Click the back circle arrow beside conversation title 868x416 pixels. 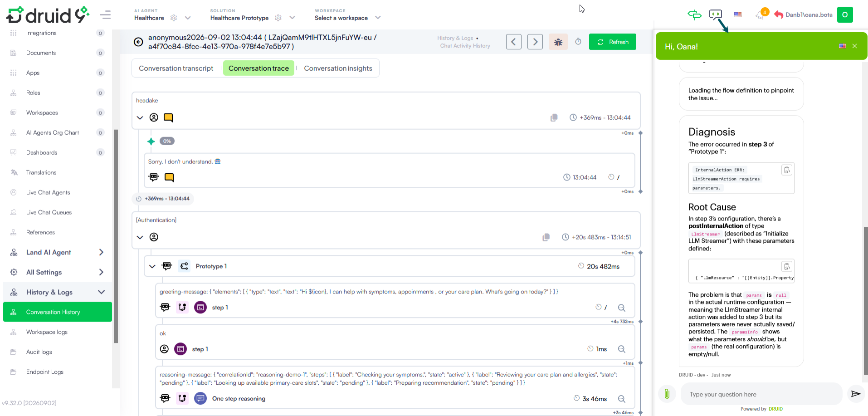[138, 42]
